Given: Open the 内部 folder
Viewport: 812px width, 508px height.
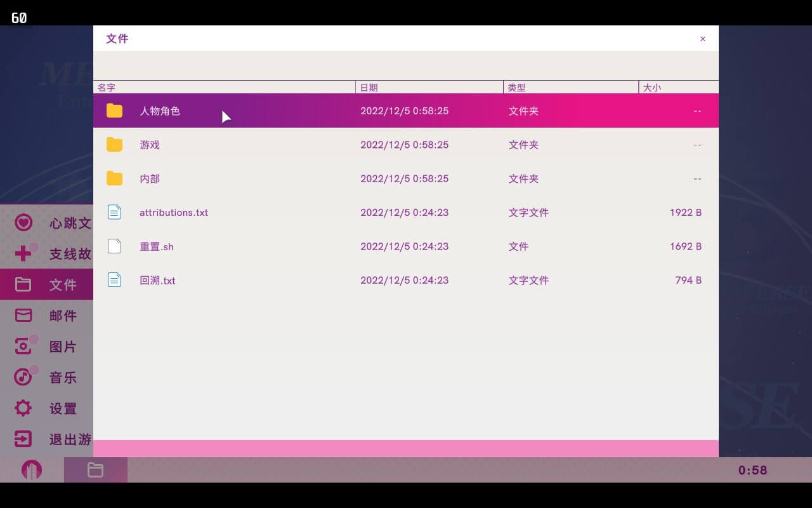Looking at the screenshot, I should tap(150, 179).
